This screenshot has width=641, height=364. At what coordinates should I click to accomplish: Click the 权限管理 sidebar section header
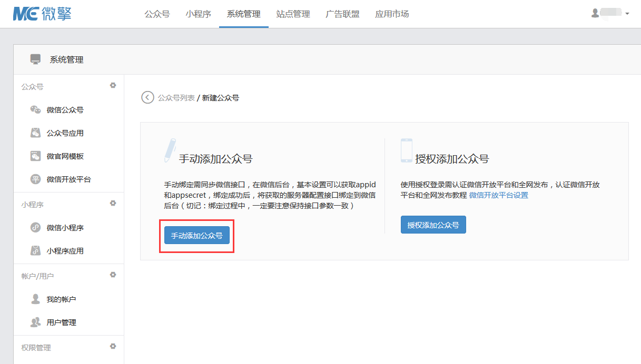click(x=36, y=348)
